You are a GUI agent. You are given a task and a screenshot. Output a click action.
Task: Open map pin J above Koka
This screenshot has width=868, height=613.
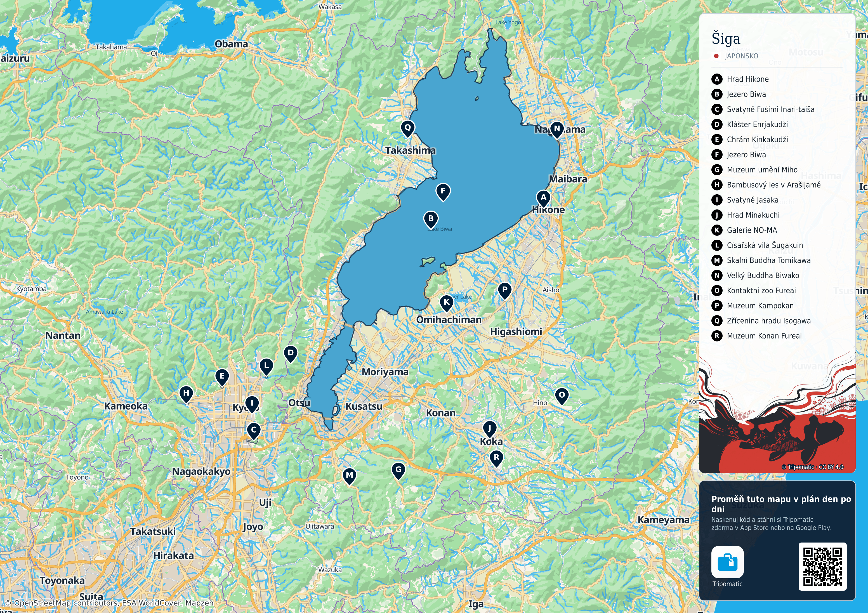(x=490, y=430)
